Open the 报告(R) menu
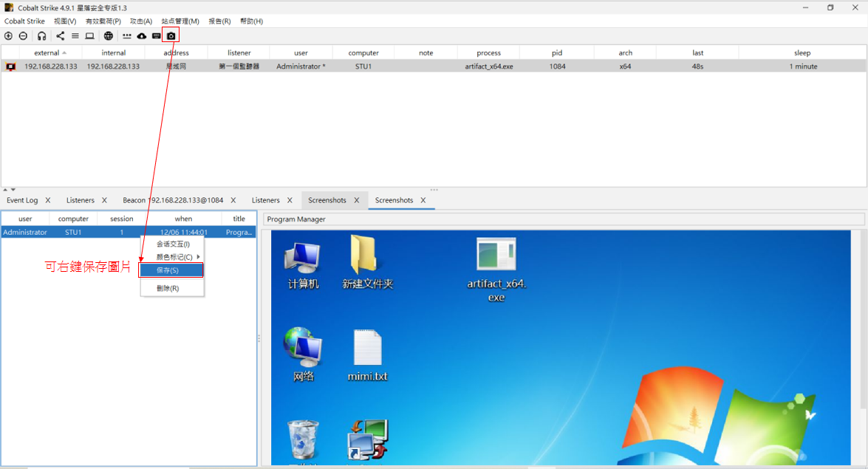The height and width of the screenshot is (469, 868). coord(219,21)
